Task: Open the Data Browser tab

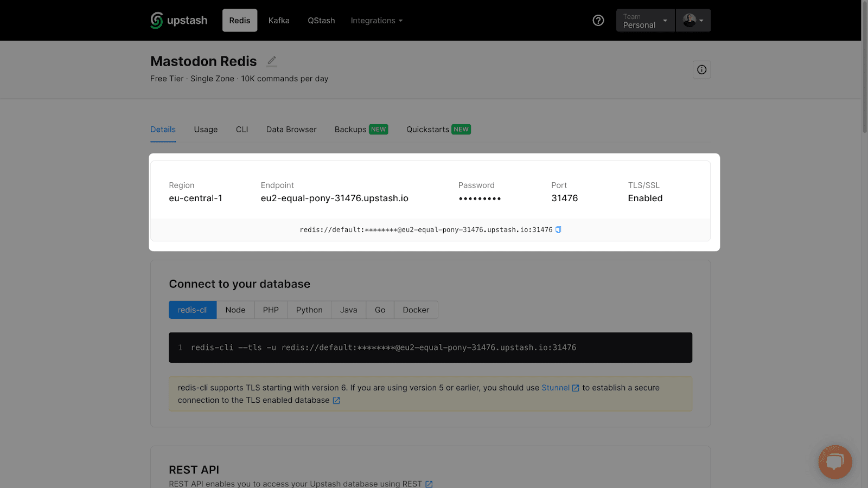Action: (291, 130)
